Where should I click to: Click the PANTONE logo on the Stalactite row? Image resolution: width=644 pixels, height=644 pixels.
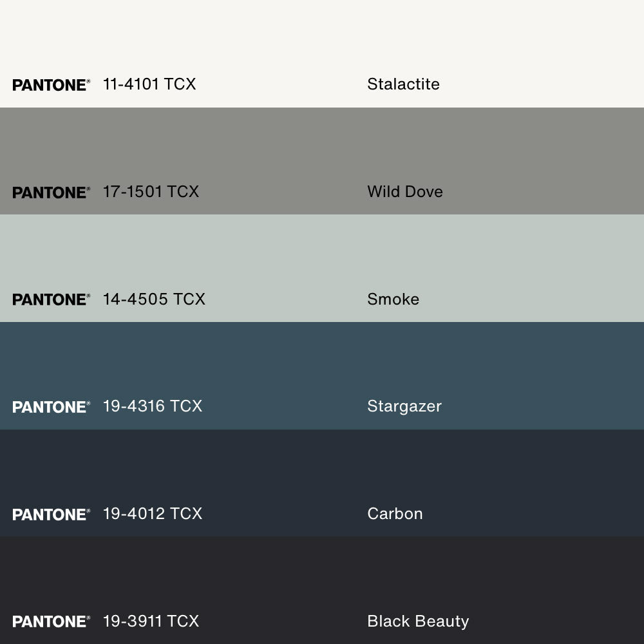point(51,85)
